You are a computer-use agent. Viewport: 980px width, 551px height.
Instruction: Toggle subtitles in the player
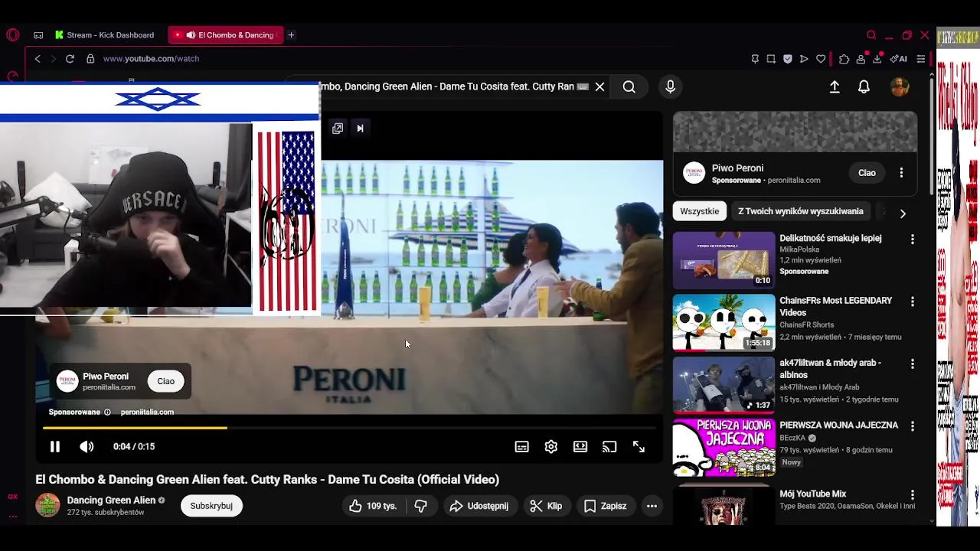click(521, 447)
